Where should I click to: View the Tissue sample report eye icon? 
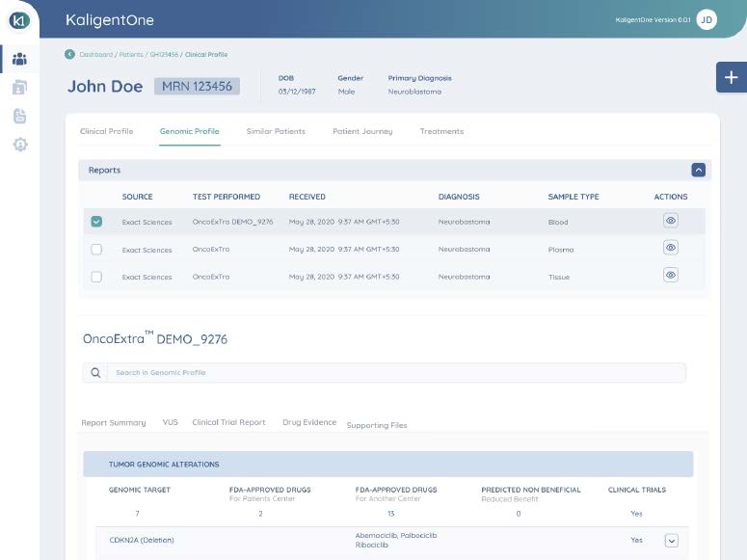click(x=671, y=275)
